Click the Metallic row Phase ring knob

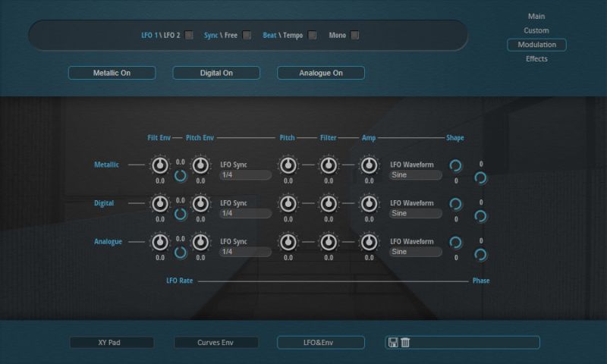[480, 178]
